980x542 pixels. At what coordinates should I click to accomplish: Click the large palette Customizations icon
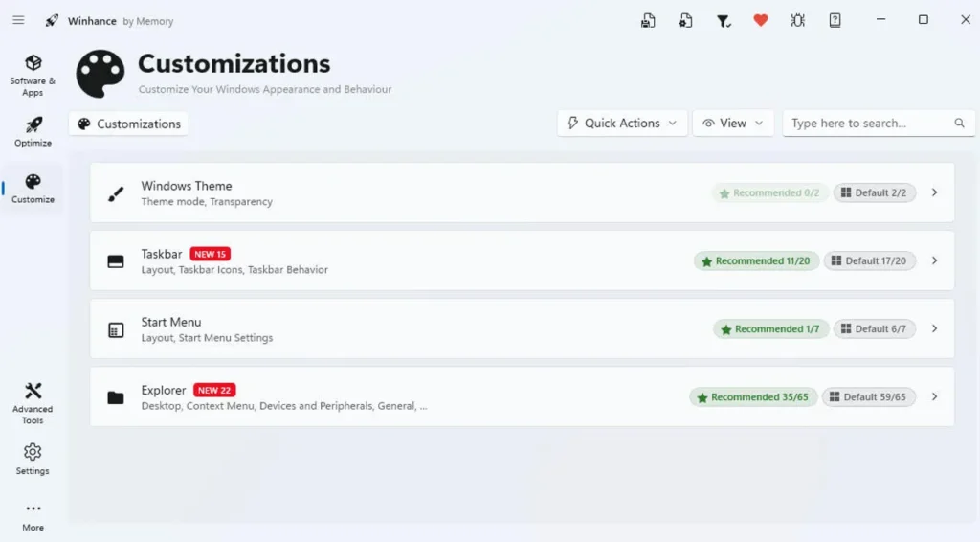point(100,74)
